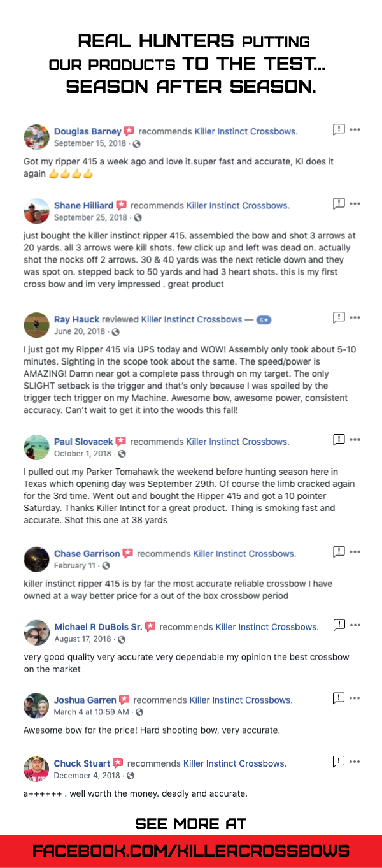This screenshot has width=382, height=868.
Task: Click the December 4, 2018 date on Chuck Stuart's review
Action: pos(87,776)
